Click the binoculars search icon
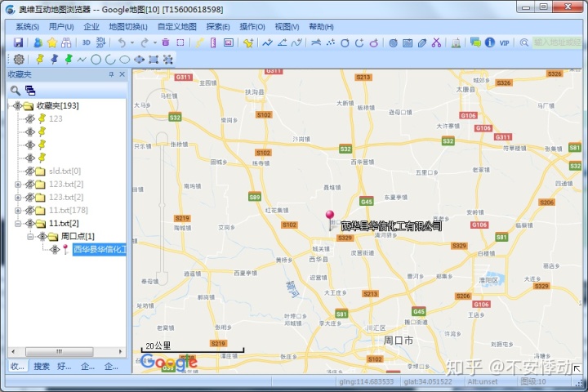The width and height of the screenshot is (588, 392). (66, 42)
